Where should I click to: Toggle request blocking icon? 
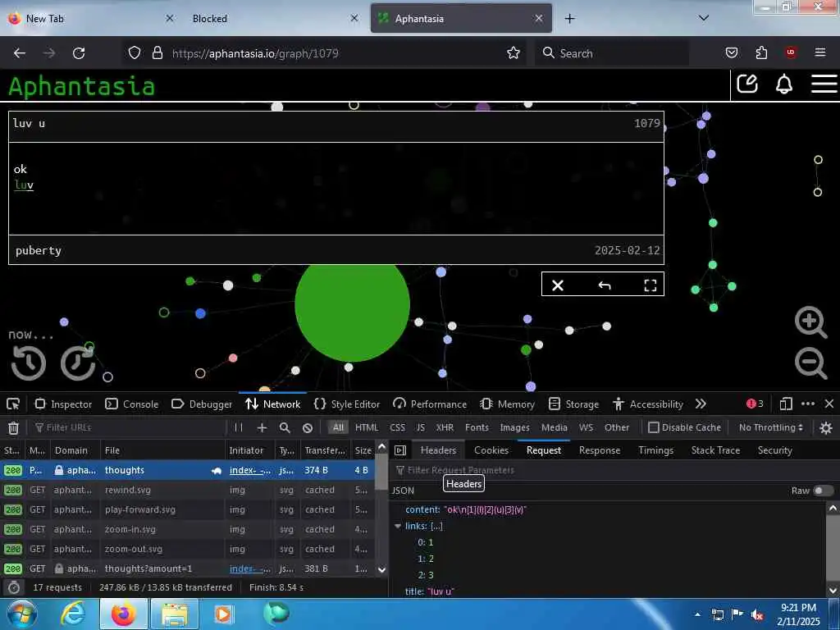tap(308, 427)
